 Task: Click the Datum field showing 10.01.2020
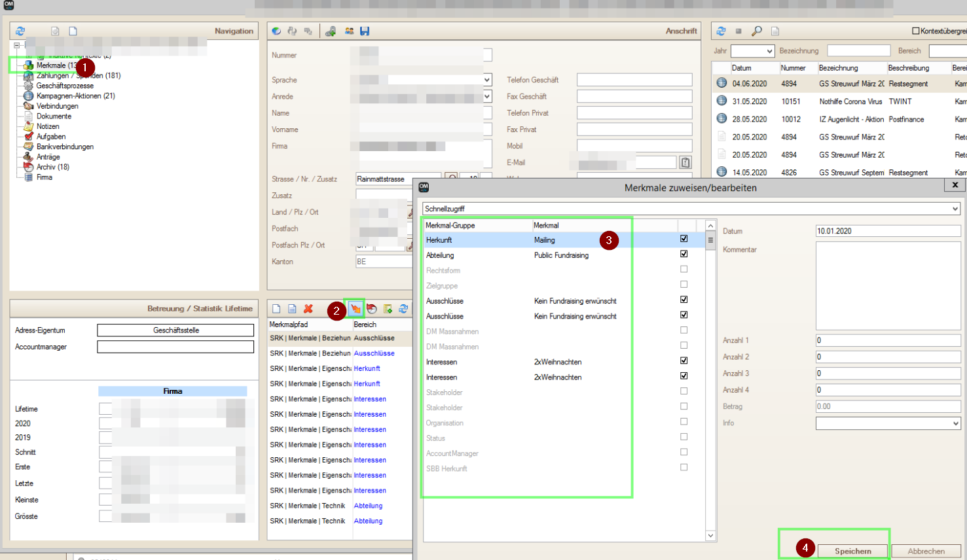(x=888, y=231)
